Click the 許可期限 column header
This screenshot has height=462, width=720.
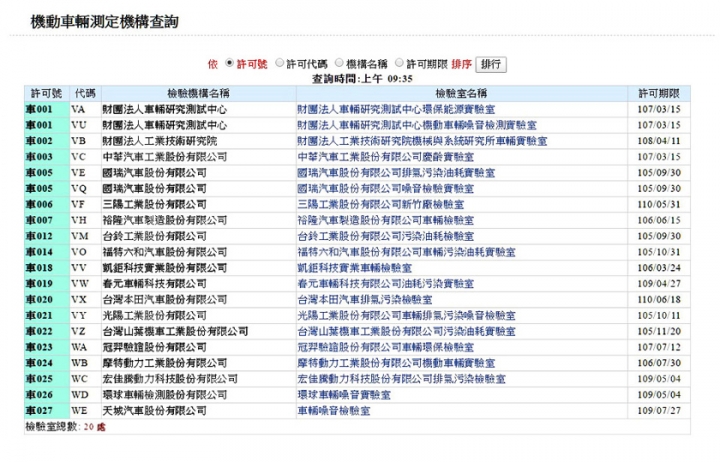659,94
